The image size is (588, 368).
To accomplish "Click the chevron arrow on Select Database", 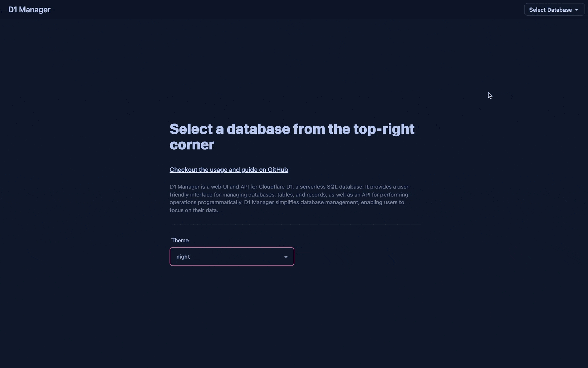I will (x=577, y=10).
